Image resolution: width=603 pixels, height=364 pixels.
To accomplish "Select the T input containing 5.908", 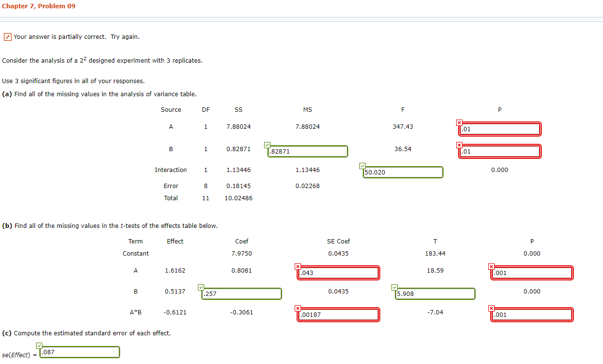I will (x=435, y=294).
